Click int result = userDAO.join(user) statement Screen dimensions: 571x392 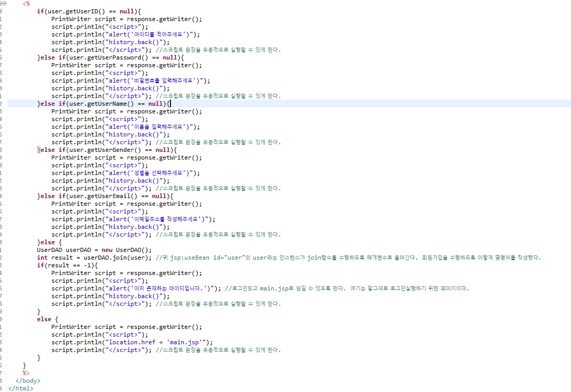pyautogui.click(x=94, y=258)
